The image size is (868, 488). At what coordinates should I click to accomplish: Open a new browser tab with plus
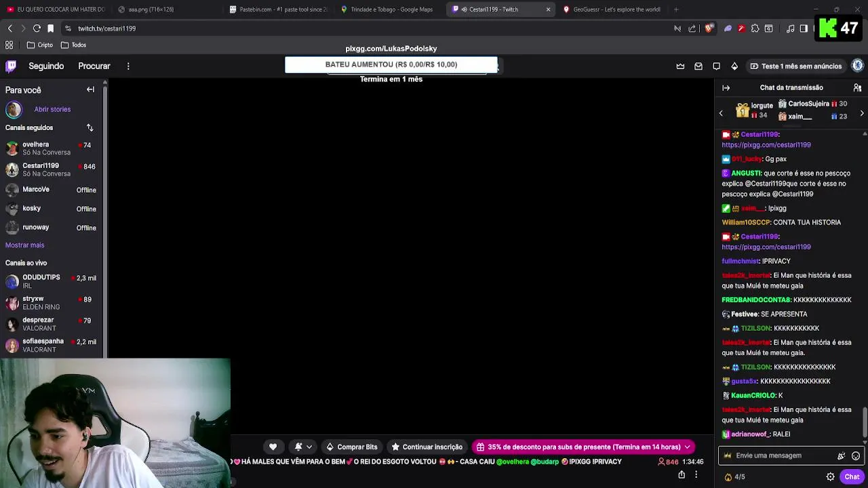click(x=676, y=9)
